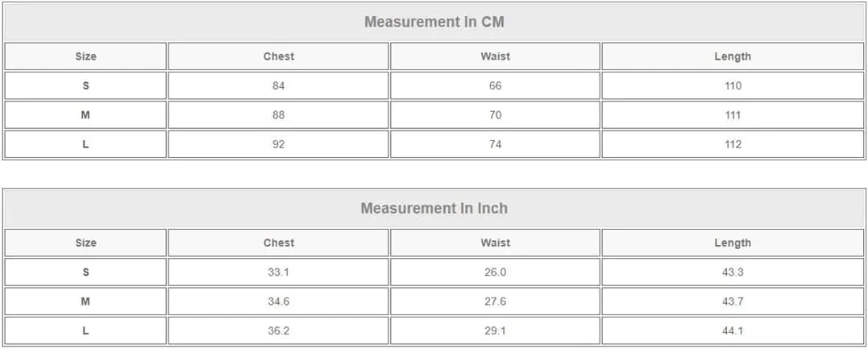Click the chest value 33.1 cell
Screen dimensions: 868x349
[278, 272]
